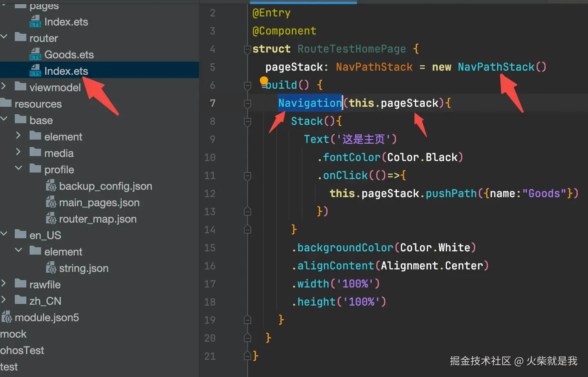This screenshot has height=377, width=588.
Task: Click the JSON icon of string.json
Action: pos(51,268)
